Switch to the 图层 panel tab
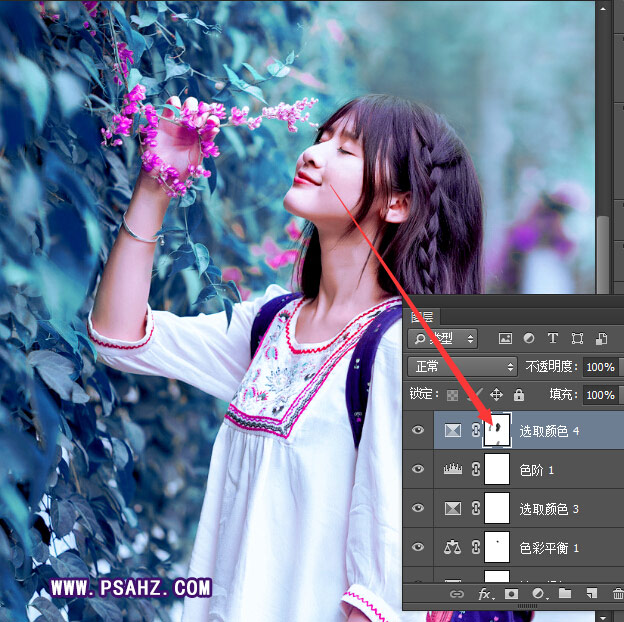 (422, 316)
